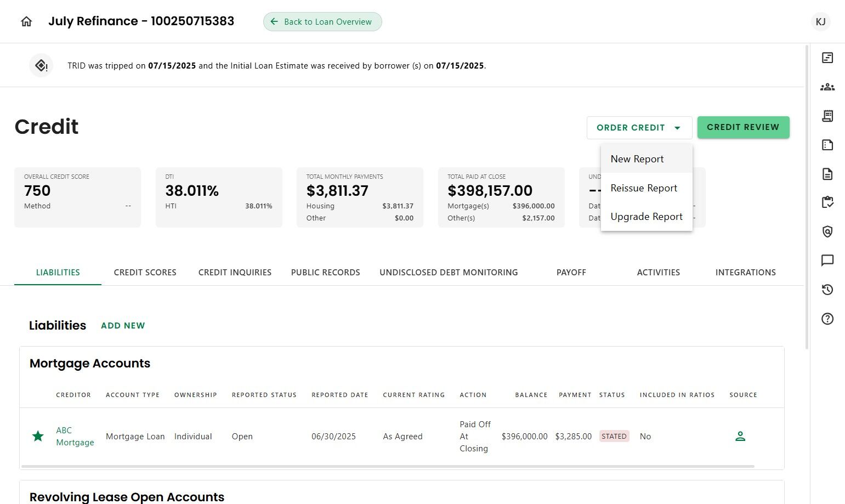Choose Upgrade Report option
845x504 pixels.
click(646, 217)
